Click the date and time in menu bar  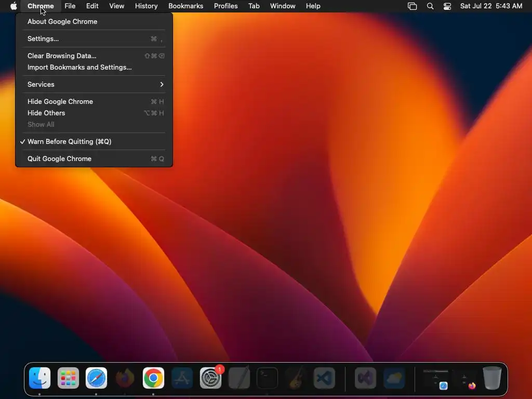[491, 6]
